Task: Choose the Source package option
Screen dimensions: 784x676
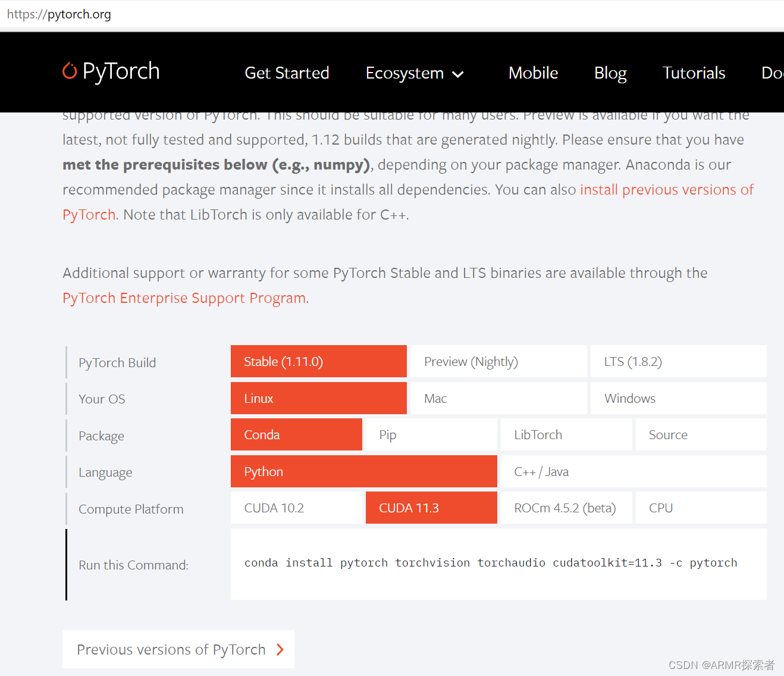Action: pos(701,434)
